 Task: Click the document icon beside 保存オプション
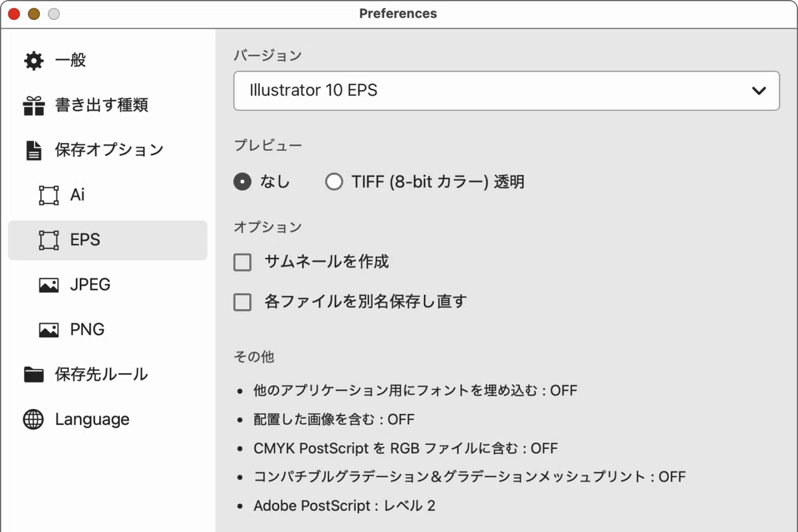(33, 150)
